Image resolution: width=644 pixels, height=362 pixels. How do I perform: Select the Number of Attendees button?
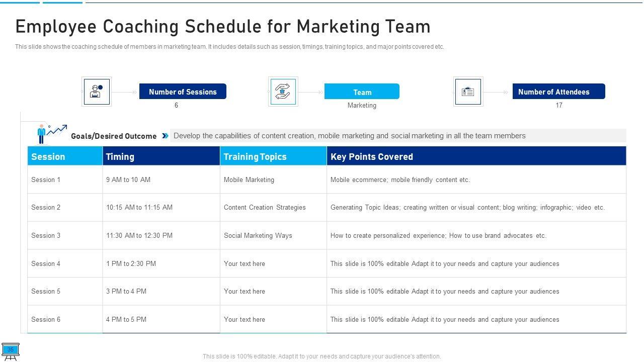(x=558, y=92)
